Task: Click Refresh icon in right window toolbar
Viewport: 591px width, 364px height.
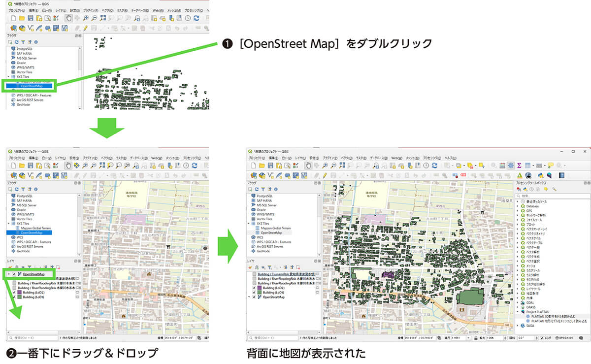Action: tap(434, 165)
